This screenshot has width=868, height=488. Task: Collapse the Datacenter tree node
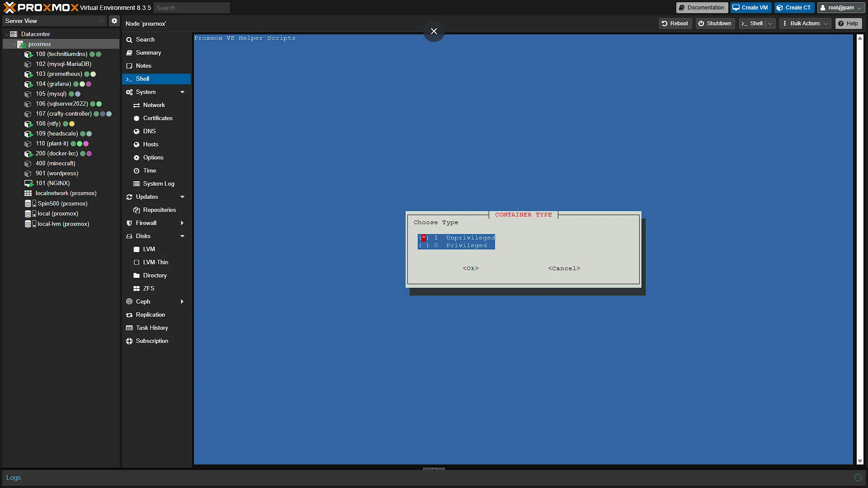[7, 34]
